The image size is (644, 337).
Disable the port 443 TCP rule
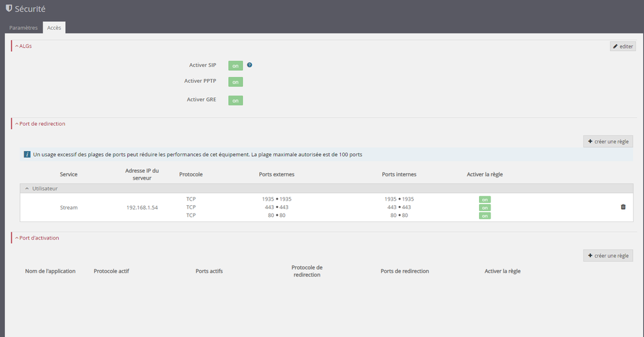pyautogui.click(x=484, y=207)
